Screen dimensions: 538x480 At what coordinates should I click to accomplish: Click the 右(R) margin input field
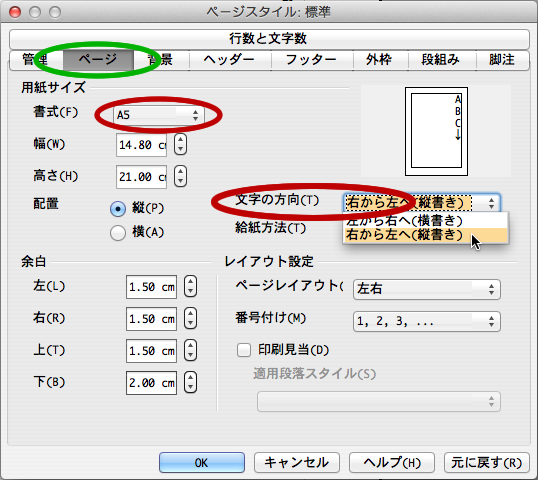pos(151,319)
